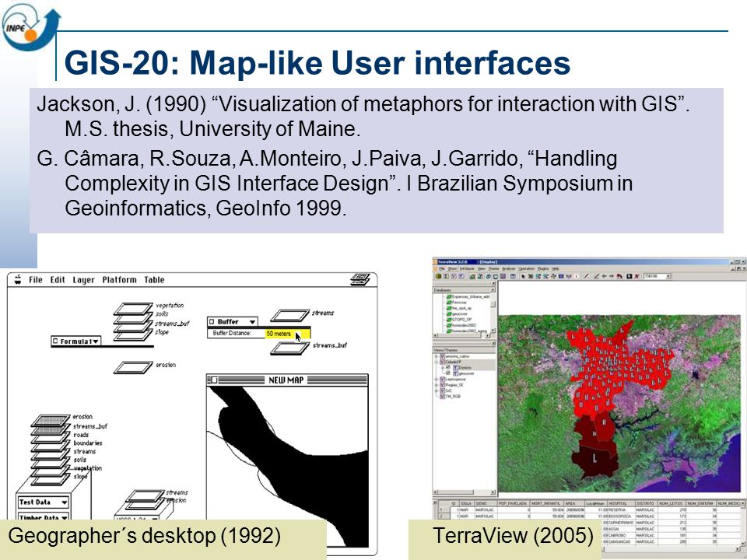
Task: Expand the Leptospirose view node
Action: pos(436,379)
